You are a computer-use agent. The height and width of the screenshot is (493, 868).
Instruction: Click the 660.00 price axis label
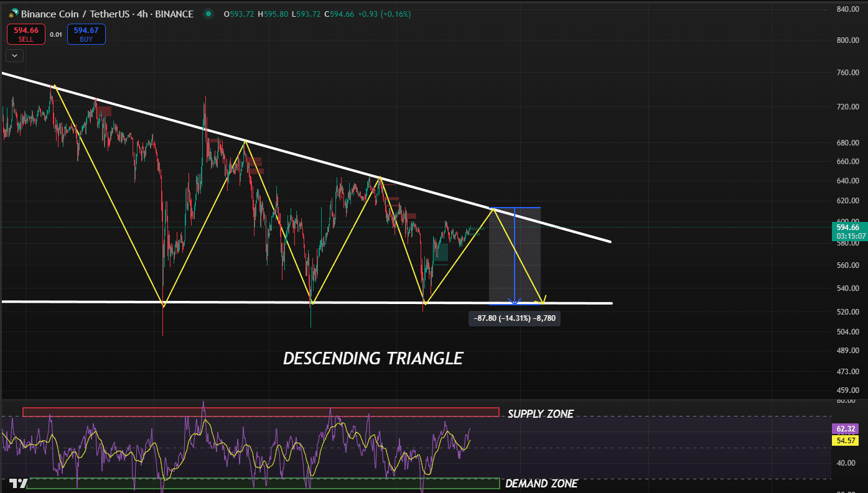pos(847,162)
